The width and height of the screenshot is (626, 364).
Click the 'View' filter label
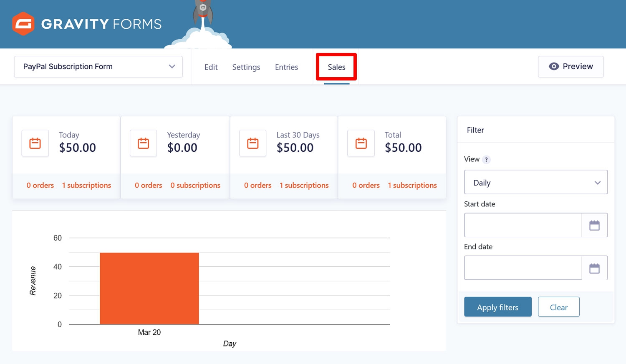click(x=472, y=159)
